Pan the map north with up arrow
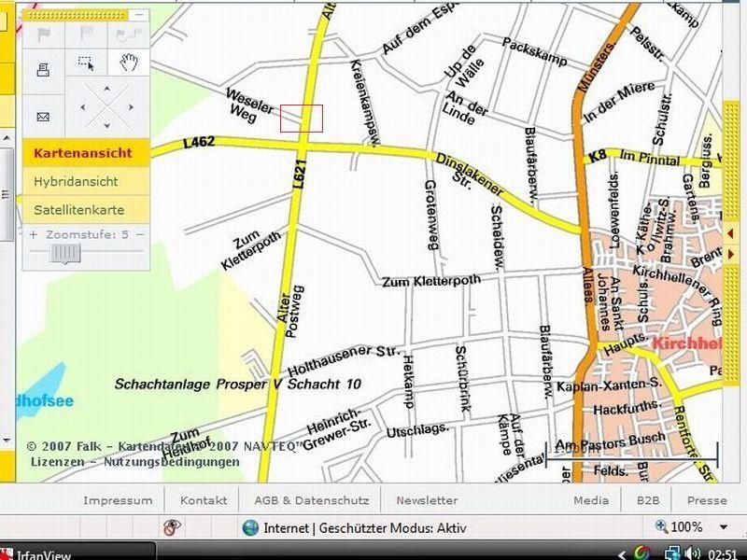Screen dimensions: 747x560 click(x=106, y=90)
